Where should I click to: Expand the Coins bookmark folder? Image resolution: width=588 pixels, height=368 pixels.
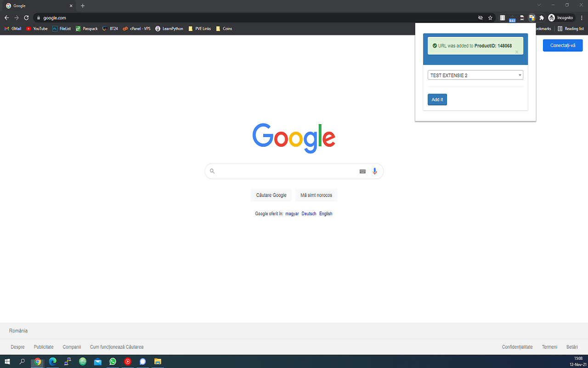tap(224, 29)
